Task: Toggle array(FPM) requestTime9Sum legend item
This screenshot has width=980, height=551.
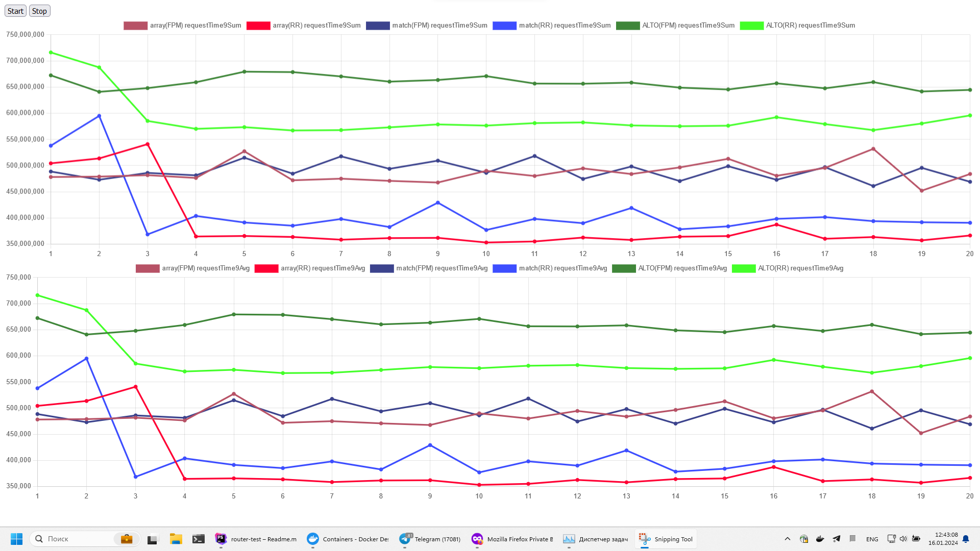Action: pos(182,25)
